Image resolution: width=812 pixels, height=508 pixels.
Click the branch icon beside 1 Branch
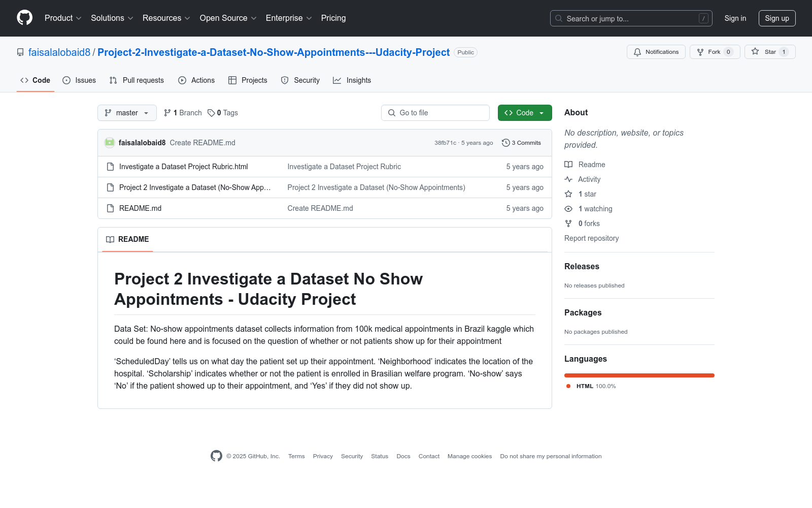click(x=167, y=113)
